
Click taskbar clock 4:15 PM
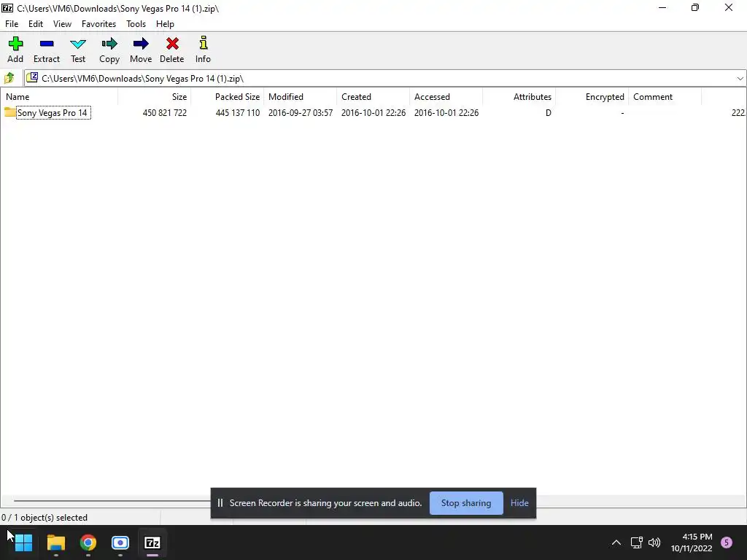(x=697, y=537)
